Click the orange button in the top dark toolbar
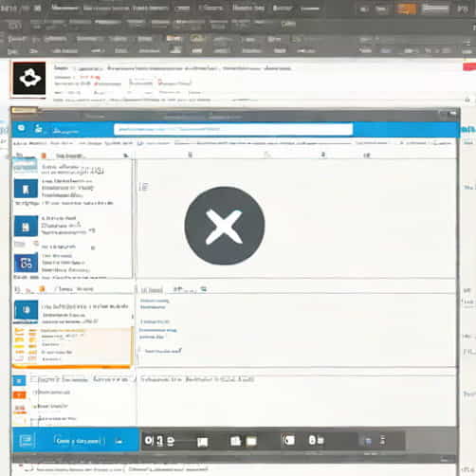Viewport: 476px width, 476px height. 407,9
